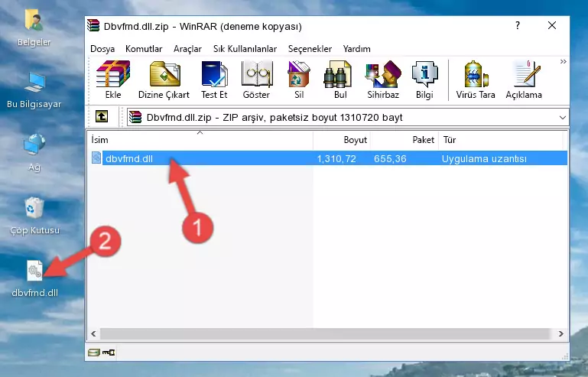Sort by the Paket column header

pyautogui.click(x=404, y=140)
